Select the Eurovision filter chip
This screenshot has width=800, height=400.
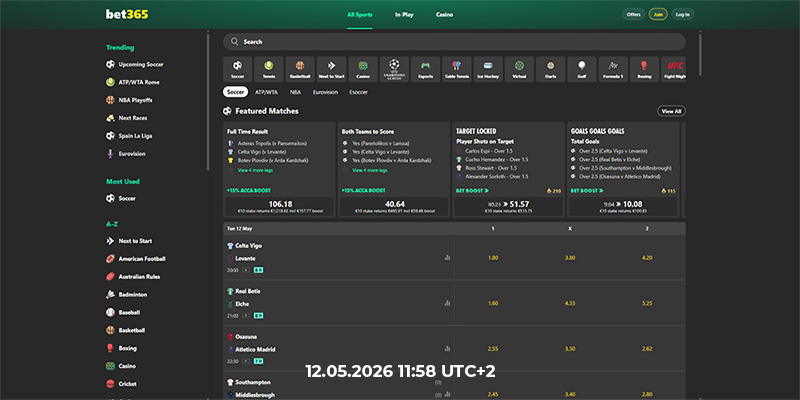(326, 92)
